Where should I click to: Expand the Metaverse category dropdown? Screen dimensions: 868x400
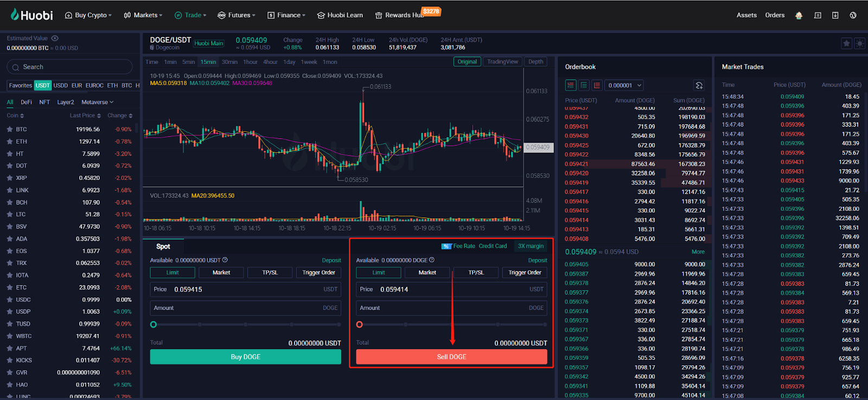coord(98,102)
